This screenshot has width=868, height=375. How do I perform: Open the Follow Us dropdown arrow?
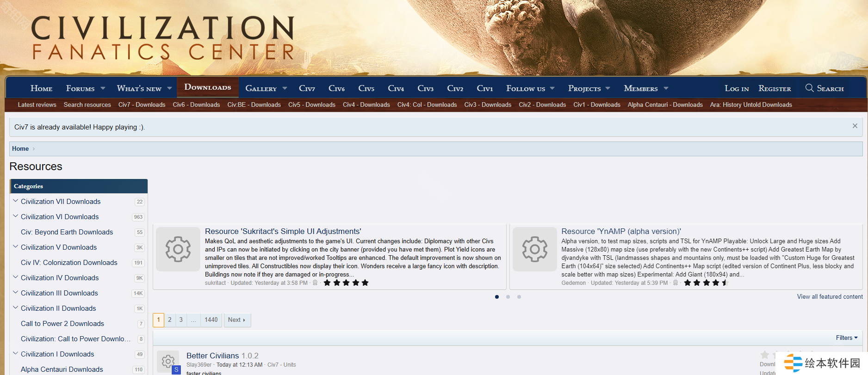[552, 88]
